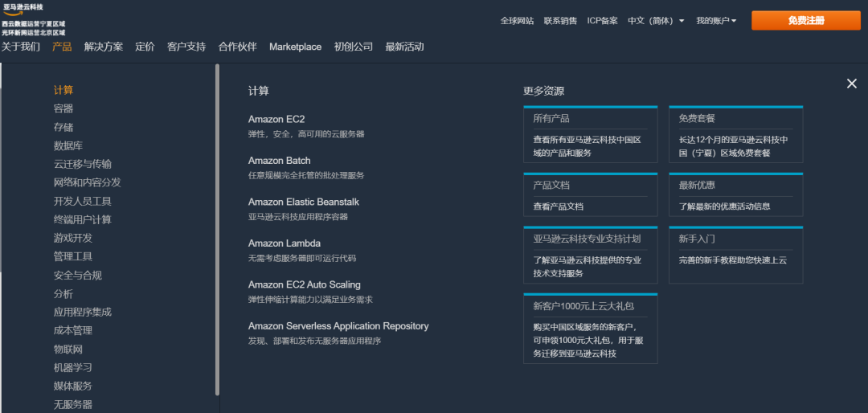Open the 解决方案 menu

(x=104, y=47)
